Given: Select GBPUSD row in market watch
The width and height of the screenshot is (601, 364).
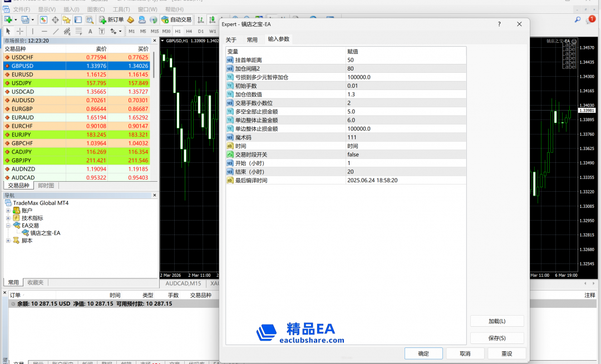Looking at the screenshot, I should click(33, 66).
